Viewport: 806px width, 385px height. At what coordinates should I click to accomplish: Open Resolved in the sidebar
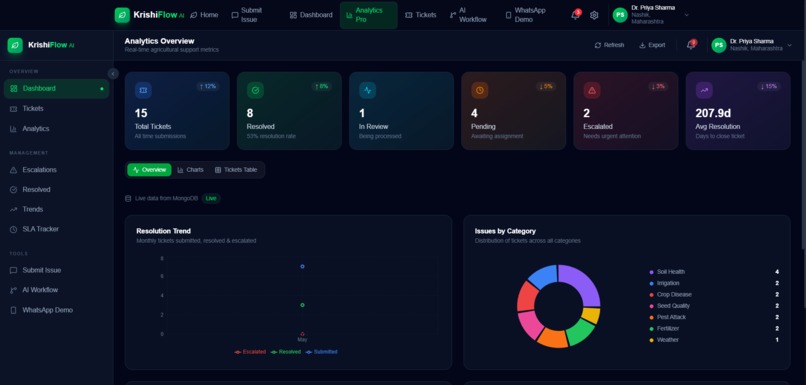(57, 189)
